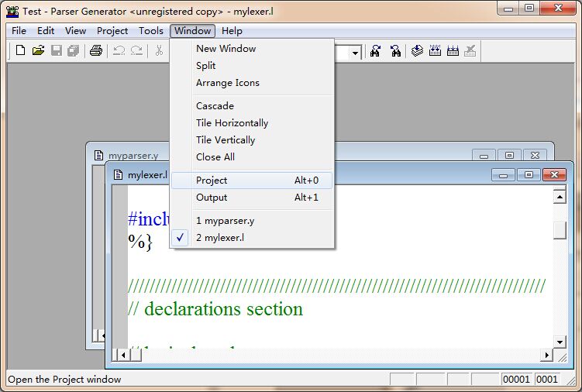582x392 pixels.
Task: Select Close All menu entry
Action: (x=252, y=157)
